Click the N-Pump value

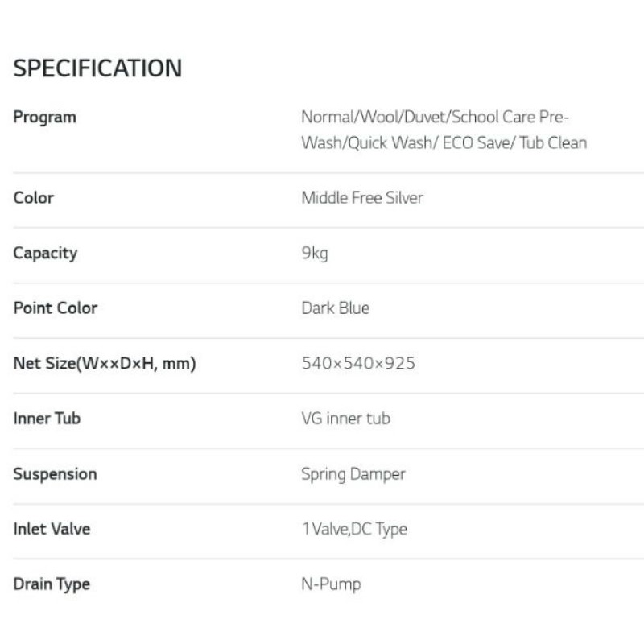click(331, 584)
